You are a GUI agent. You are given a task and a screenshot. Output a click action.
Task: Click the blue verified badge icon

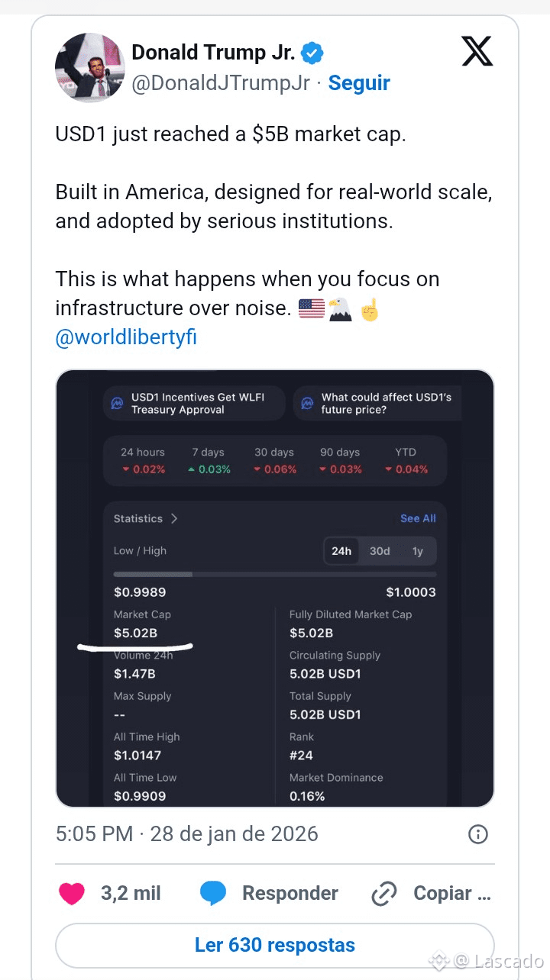tap(312, 53)
